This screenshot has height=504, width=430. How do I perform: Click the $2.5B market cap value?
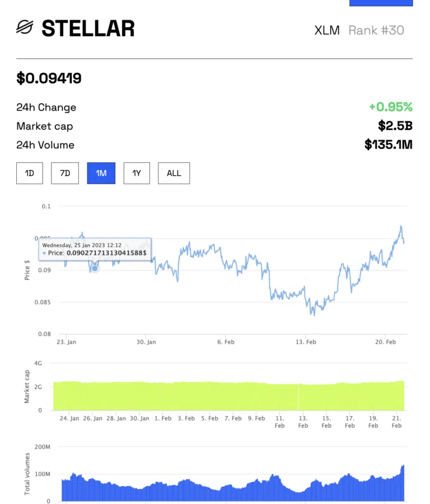coord(395,126)
